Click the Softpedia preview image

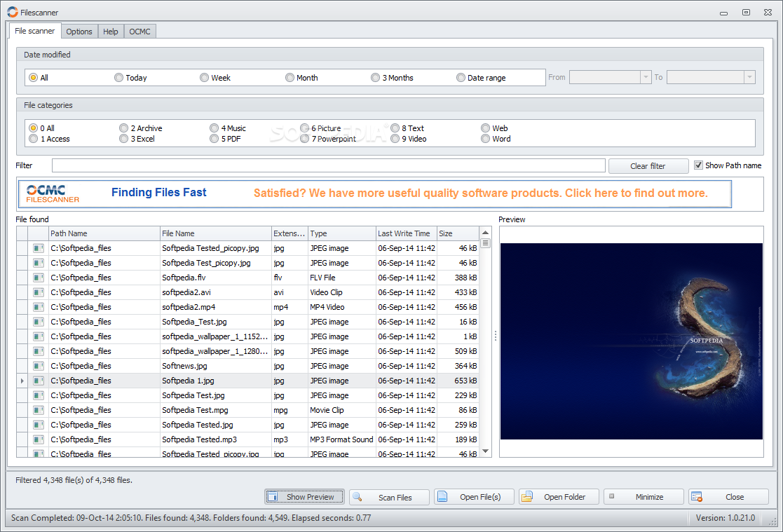point(631,341)
